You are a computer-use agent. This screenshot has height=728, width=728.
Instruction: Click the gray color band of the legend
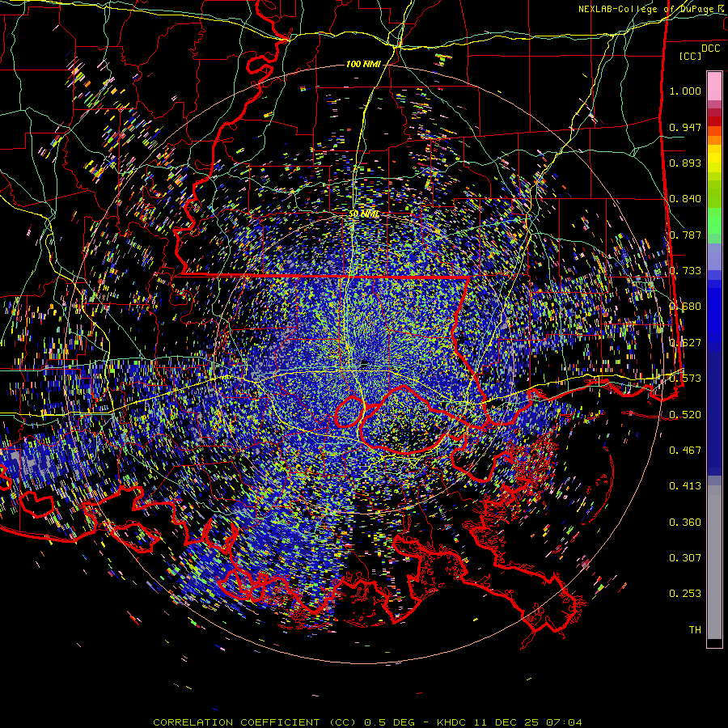coord(714,562)
